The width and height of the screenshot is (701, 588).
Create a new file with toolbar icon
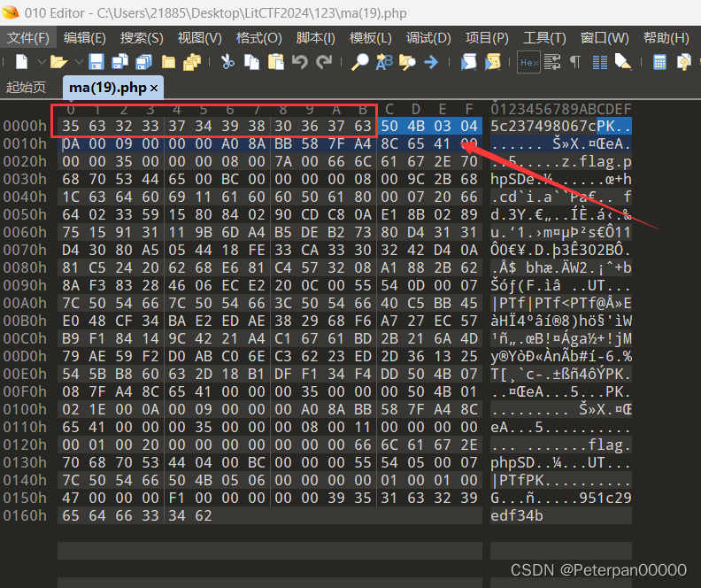21,62
